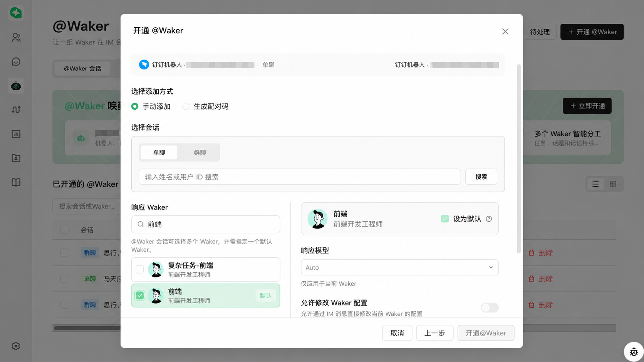Open settings gear at the sidebar bottom
The image size is (644, 362).
[16, 346]
